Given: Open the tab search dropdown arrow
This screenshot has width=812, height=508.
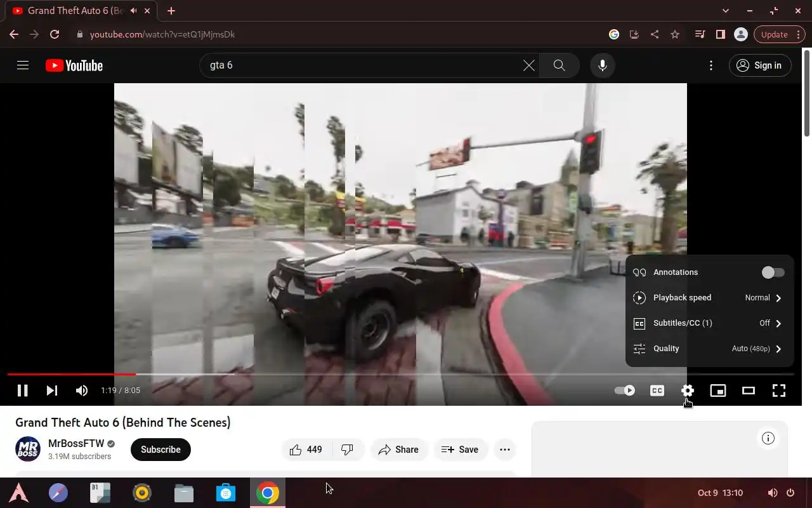Looking at the screenshot, I should (726, 11).
